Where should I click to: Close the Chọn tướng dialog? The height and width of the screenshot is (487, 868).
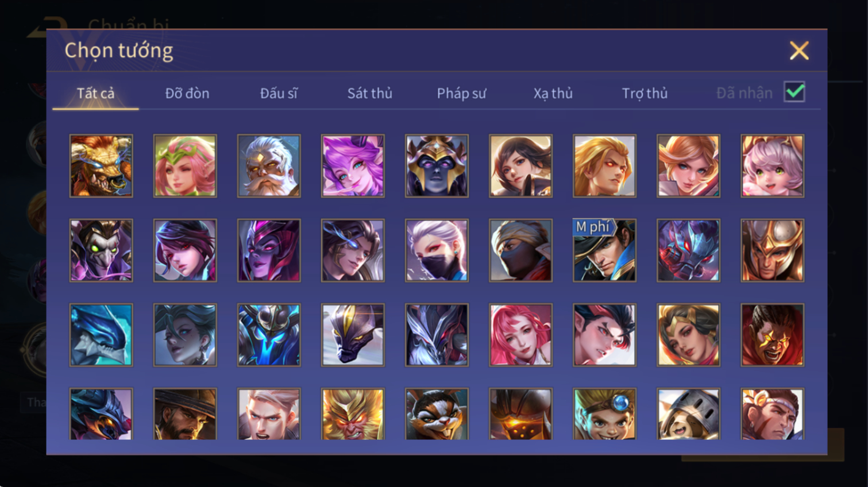pyautogui.click(x=799, y=51)
